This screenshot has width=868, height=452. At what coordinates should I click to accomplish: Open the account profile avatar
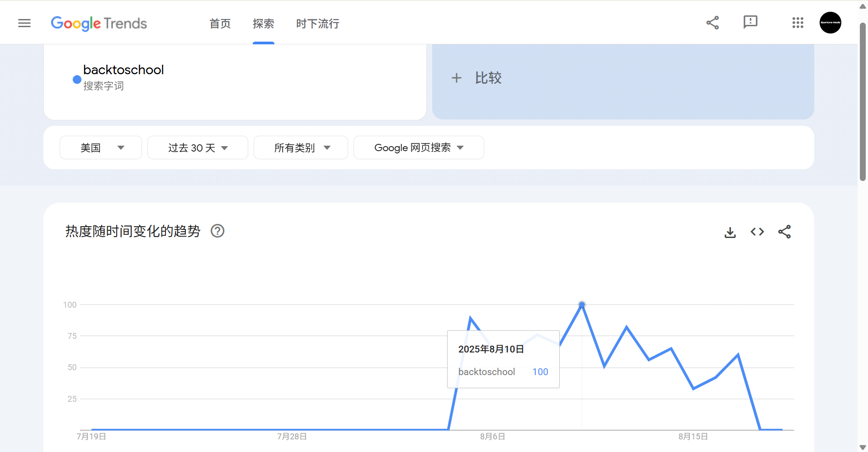tap(830, 23)
